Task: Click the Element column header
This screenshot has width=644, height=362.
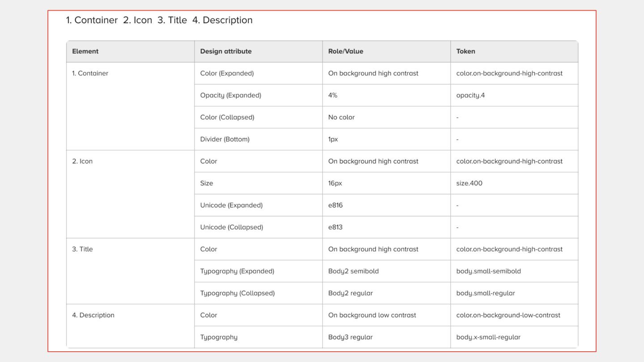Action: point(85,51)
